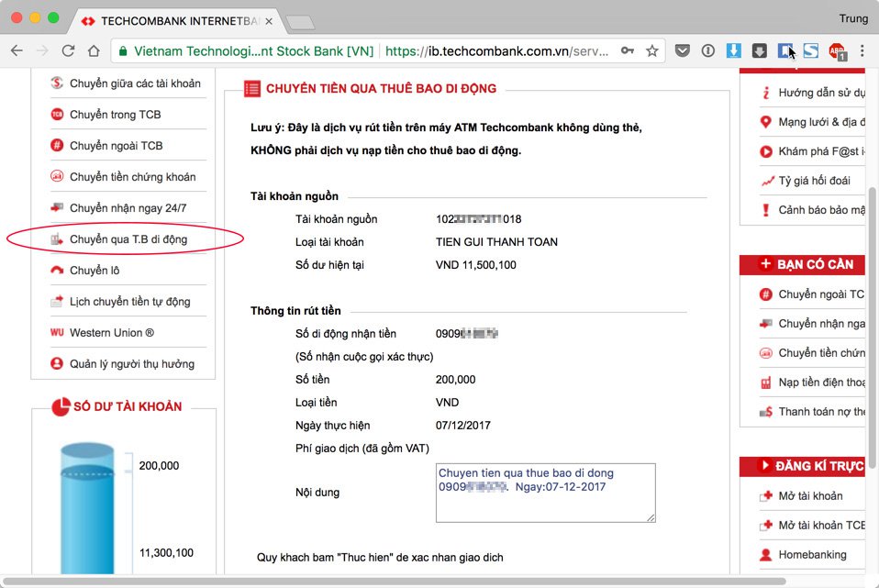The height and width of the screenshot is (588, 879).
Task: Click the Trung profile name
Action: coord(853,18)
